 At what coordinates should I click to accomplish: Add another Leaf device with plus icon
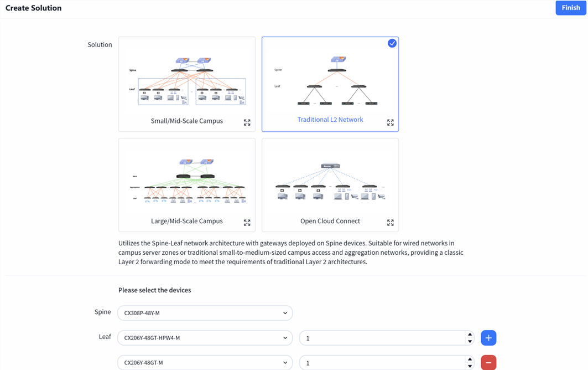(488, 338)
